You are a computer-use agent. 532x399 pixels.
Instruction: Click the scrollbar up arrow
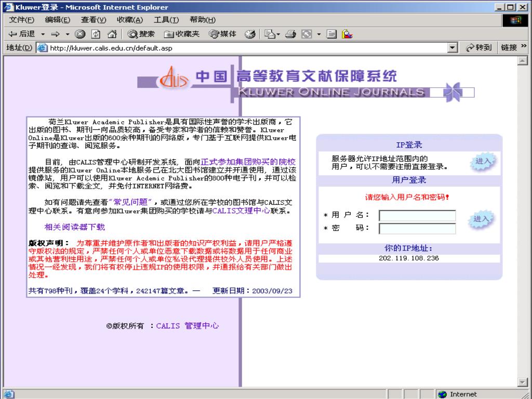pos(522,61)
